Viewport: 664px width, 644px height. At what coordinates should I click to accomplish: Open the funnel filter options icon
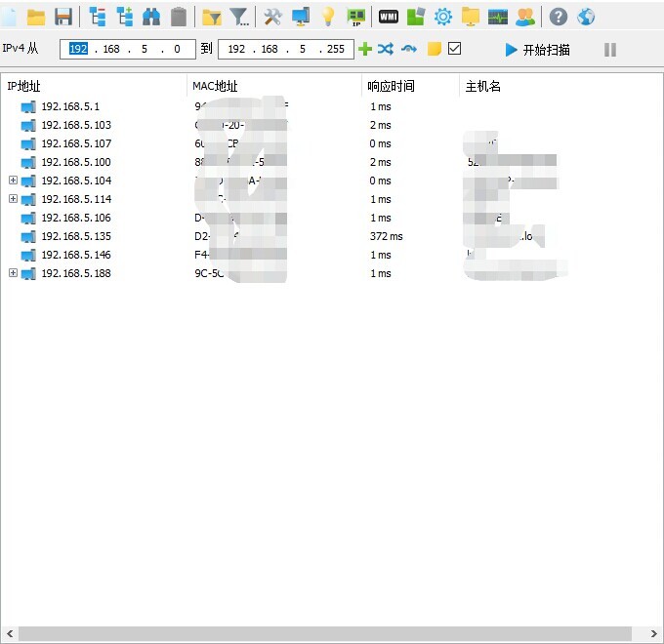[x=239, y=17]
